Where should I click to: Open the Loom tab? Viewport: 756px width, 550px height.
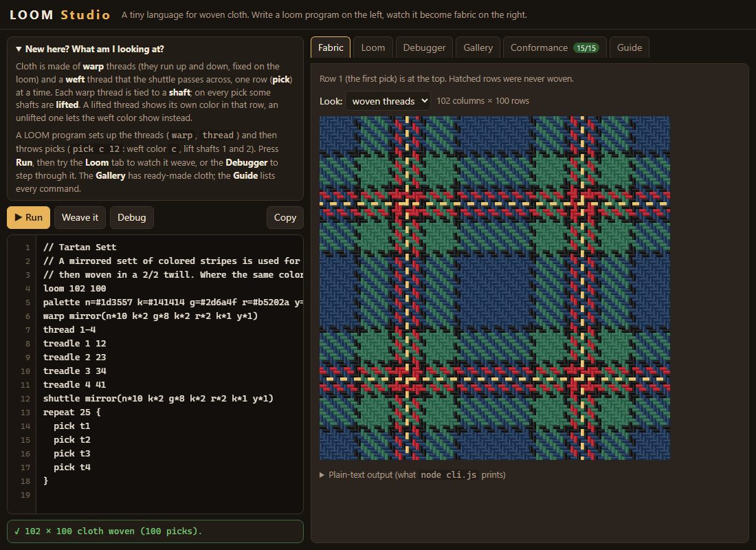click(x=373, y=47)
